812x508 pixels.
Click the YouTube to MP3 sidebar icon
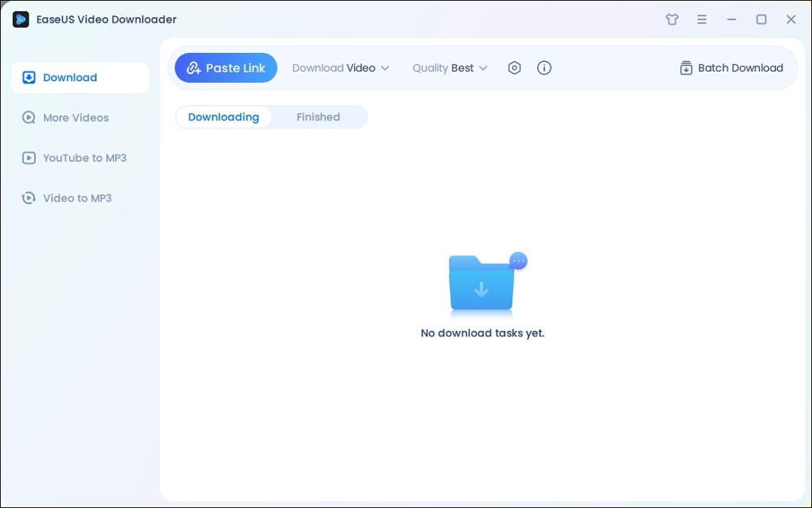(29, 158)
